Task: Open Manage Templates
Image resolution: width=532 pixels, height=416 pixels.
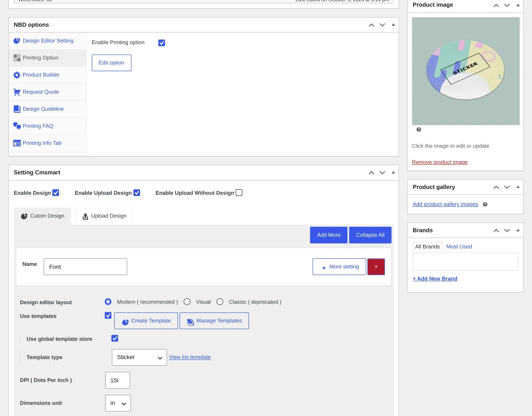Action: pyautogui.click(x=214, y=321)
